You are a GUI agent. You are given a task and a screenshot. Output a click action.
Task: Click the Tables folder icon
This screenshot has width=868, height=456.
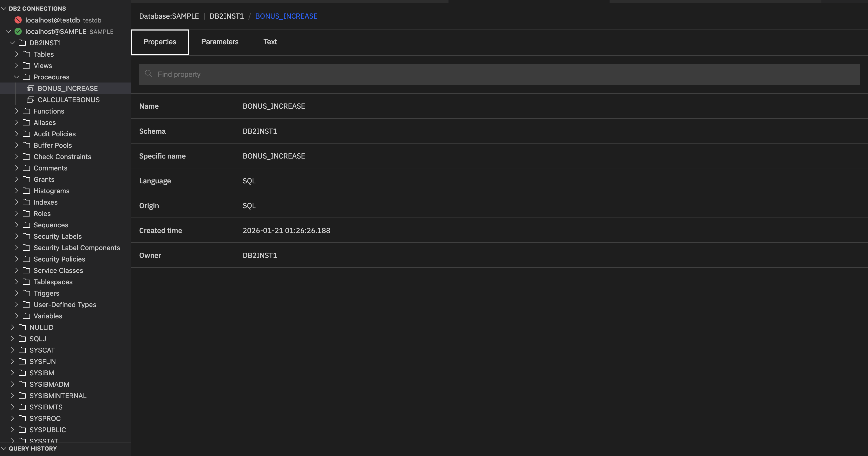(x=26, y=54)
